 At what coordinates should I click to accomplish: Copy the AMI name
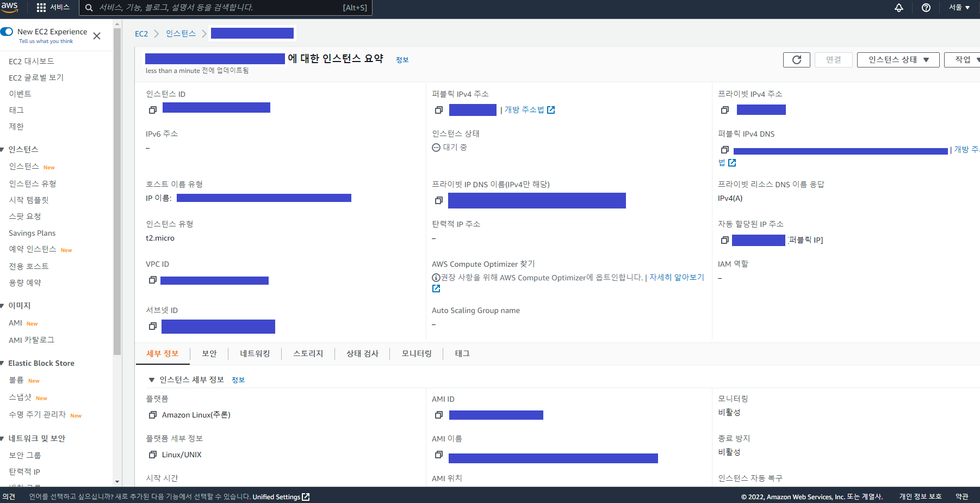[x=439, y=455]
